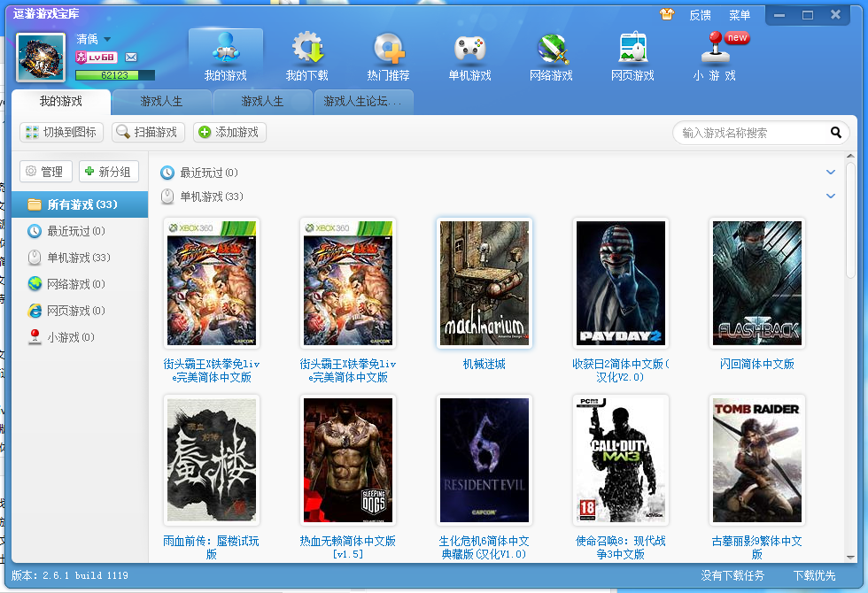
Task: Click the 下载优先 link in status bar
Action: 814,576
